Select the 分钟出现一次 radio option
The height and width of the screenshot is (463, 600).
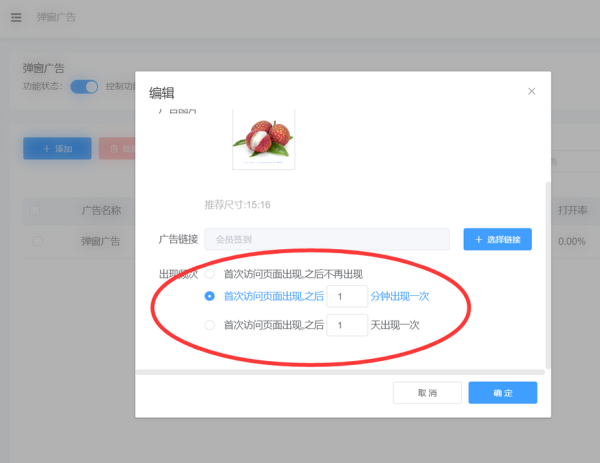pyautogui.click(x=210, y=296)
